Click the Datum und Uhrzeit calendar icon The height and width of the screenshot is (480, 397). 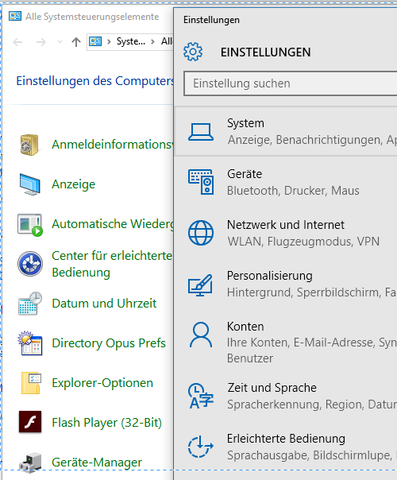tap(30, 304)
